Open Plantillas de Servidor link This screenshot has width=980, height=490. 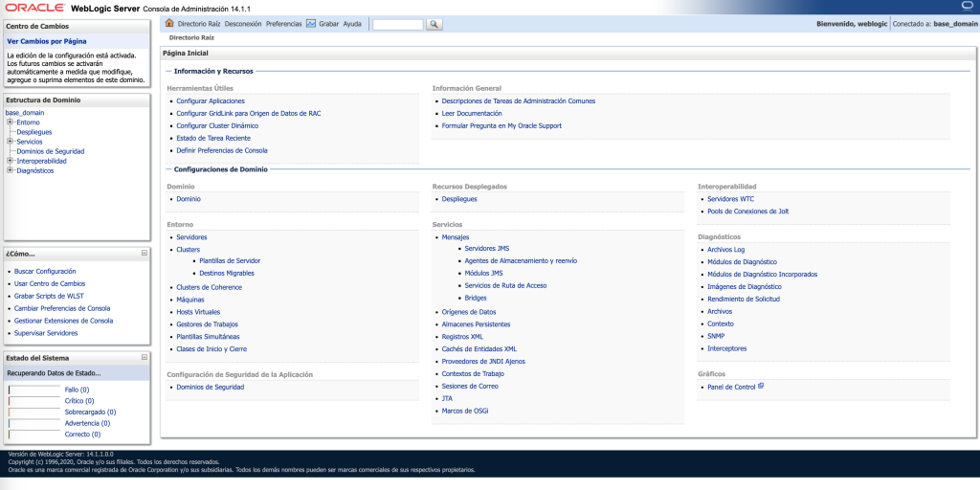230,260
